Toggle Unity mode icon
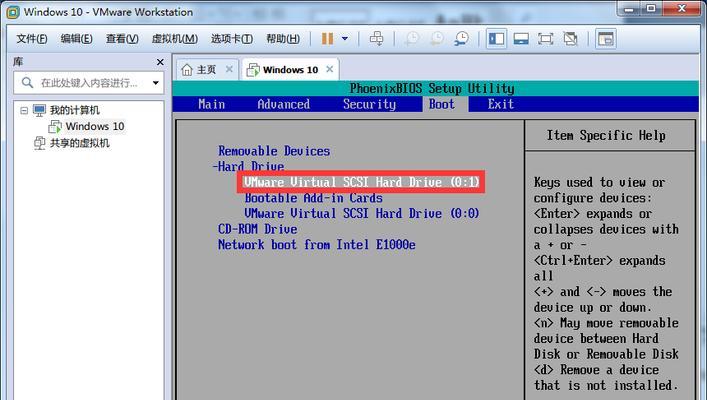Screen dimensions: 707x400 point(570,39)
